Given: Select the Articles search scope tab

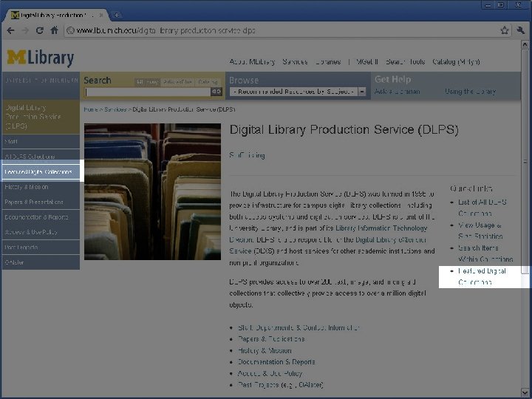Looking at the screenshot, I should [178, 82].
